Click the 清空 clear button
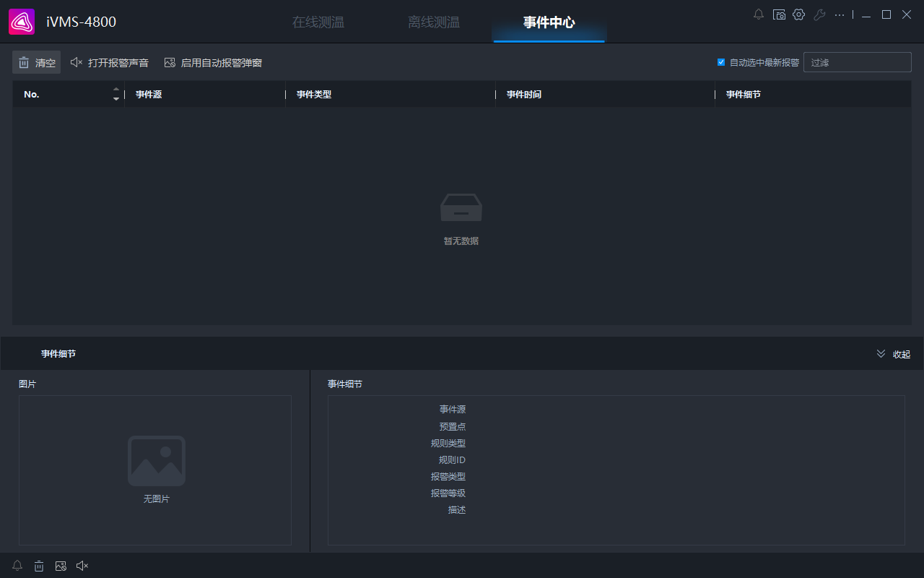924x578 pixels. click(37, 63)
